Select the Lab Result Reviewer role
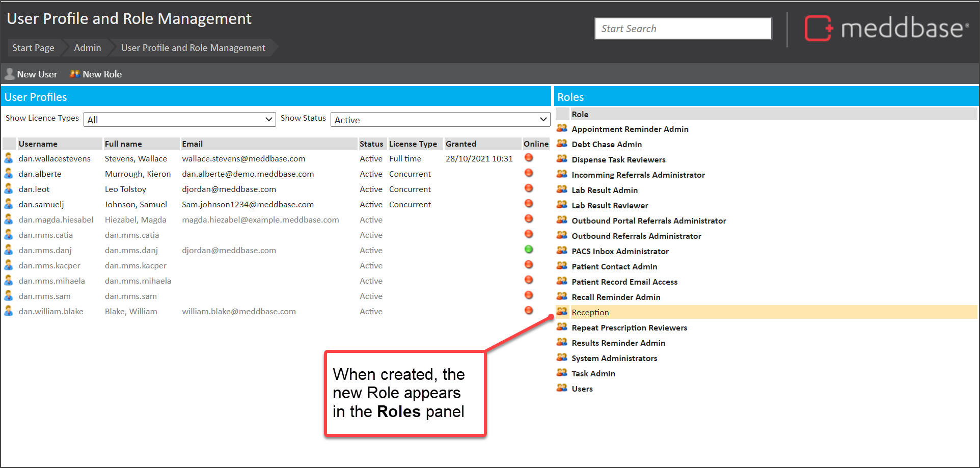Screen dimensions: 980x468 [610, 206]
